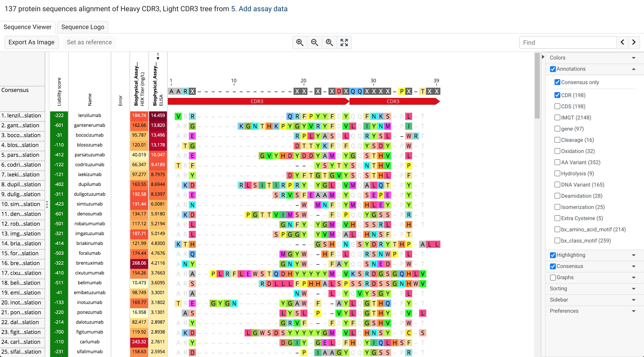Switch to the Sequence Logo tab
The width and height of the screenshot is (644, 357).
coord(82,27)
